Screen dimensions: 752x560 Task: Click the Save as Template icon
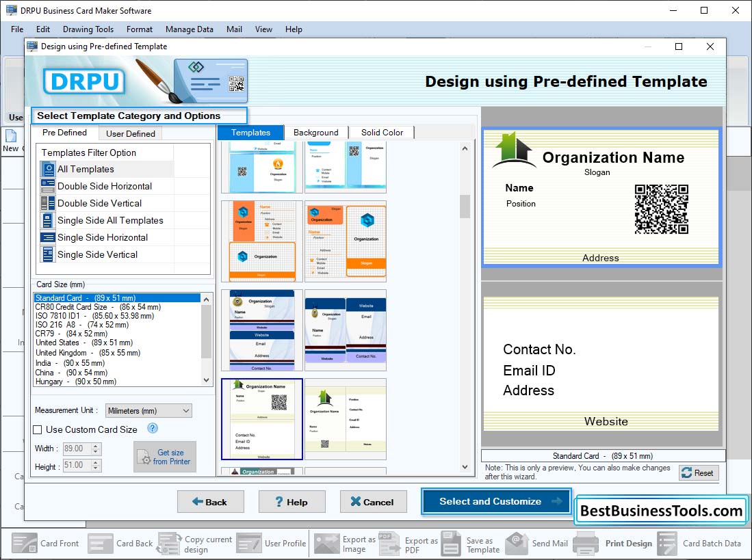(x=451, y=543)
